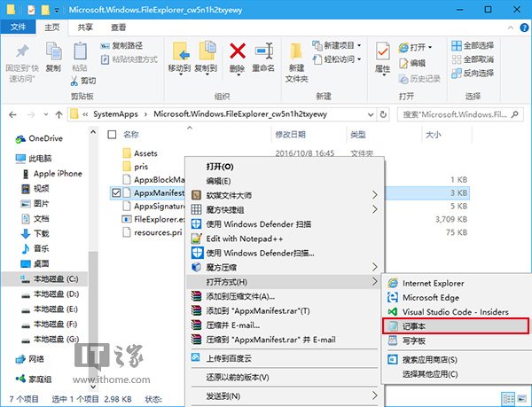Open the 轻松访问 dropdown

coord(359,59)
